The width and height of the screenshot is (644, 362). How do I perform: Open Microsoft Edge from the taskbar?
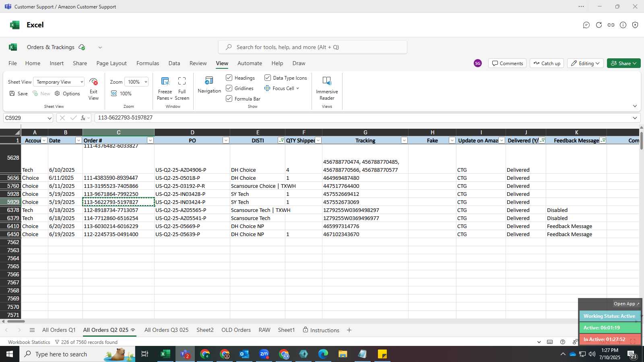323,354
